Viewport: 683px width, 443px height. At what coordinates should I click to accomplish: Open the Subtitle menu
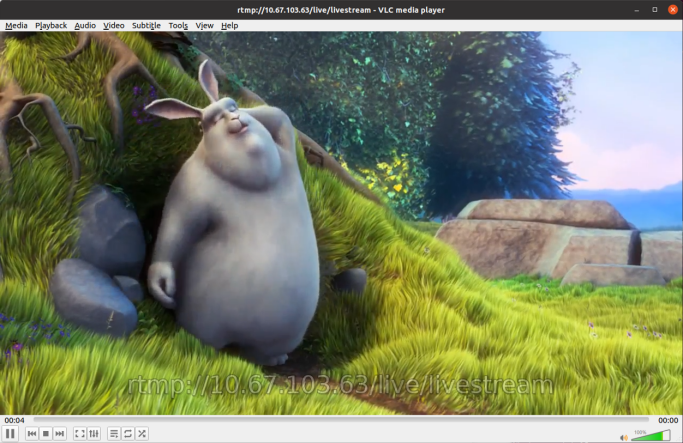coord(146,25)
